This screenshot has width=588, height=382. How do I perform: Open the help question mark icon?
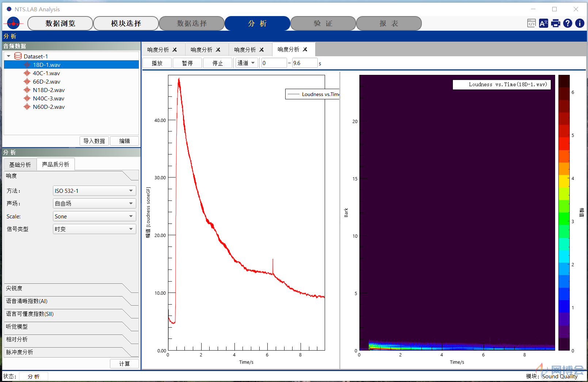568,23
